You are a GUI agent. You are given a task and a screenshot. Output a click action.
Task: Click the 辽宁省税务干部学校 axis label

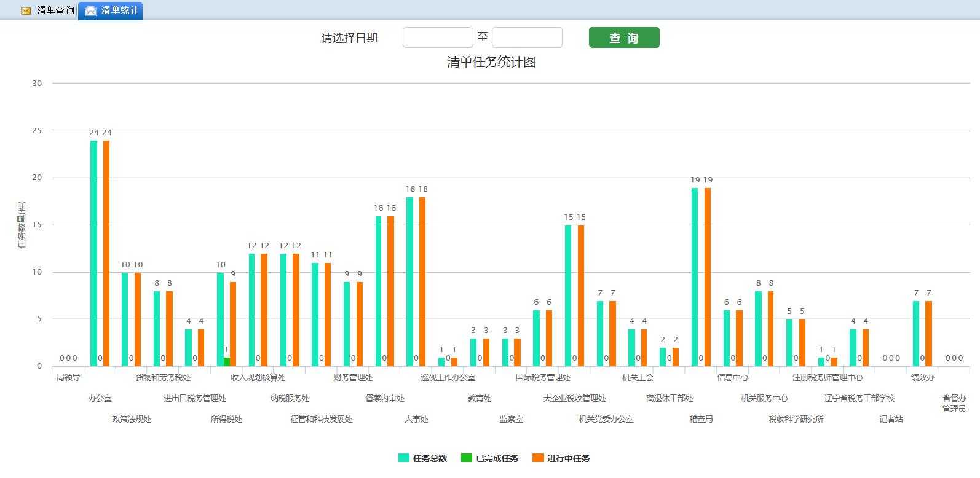859,398
